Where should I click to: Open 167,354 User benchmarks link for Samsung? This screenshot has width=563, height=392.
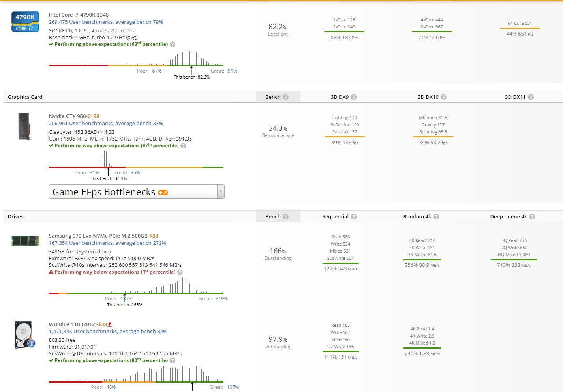click(x=107, y=243)
